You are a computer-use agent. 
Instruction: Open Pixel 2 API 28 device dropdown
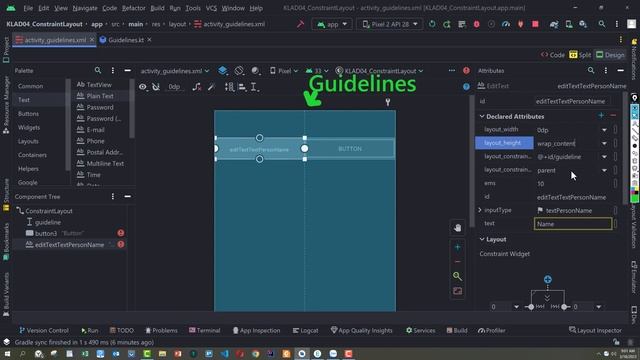(390, 24)
